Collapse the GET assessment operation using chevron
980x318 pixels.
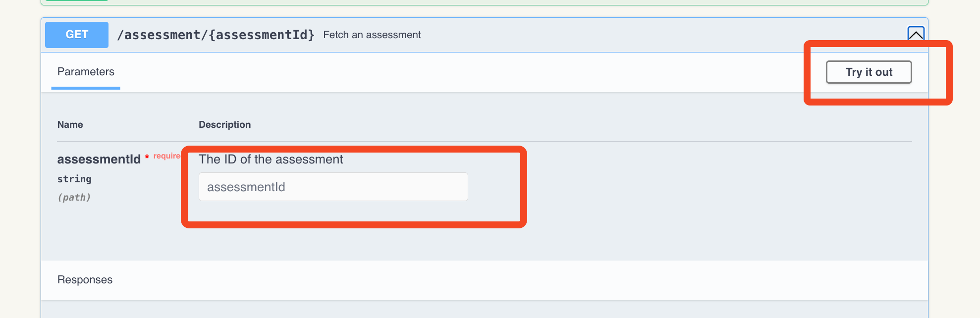(916, 34)
